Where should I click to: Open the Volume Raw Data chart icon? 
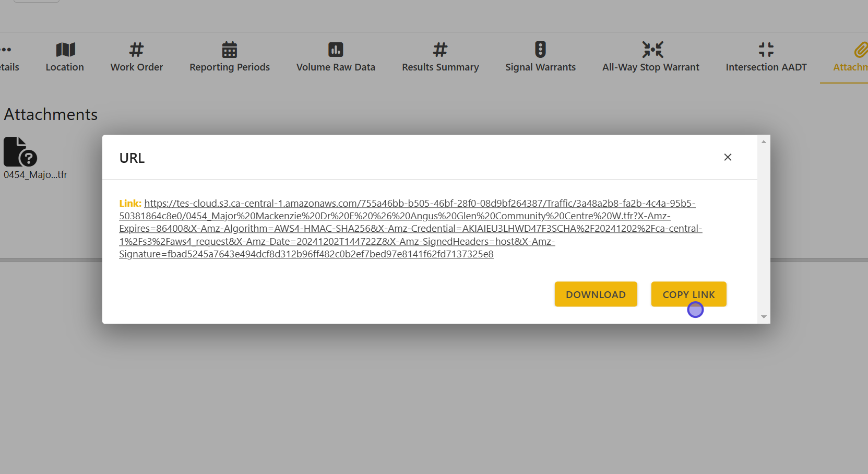click(336, 50)
